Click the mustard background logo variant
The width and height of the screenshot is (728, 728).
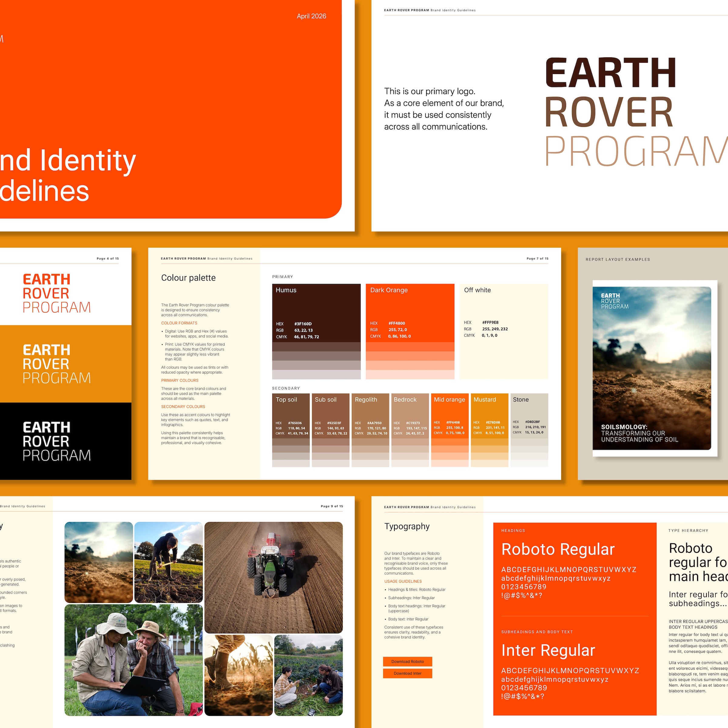click(66, 364)
